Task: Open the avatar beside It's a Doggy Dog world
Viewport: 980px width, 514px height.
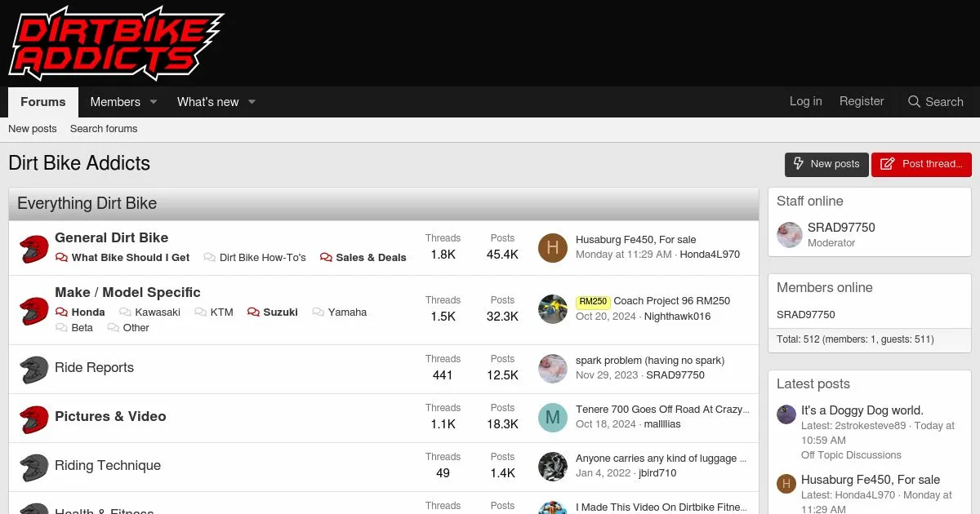Action: [x=786, y=414]
